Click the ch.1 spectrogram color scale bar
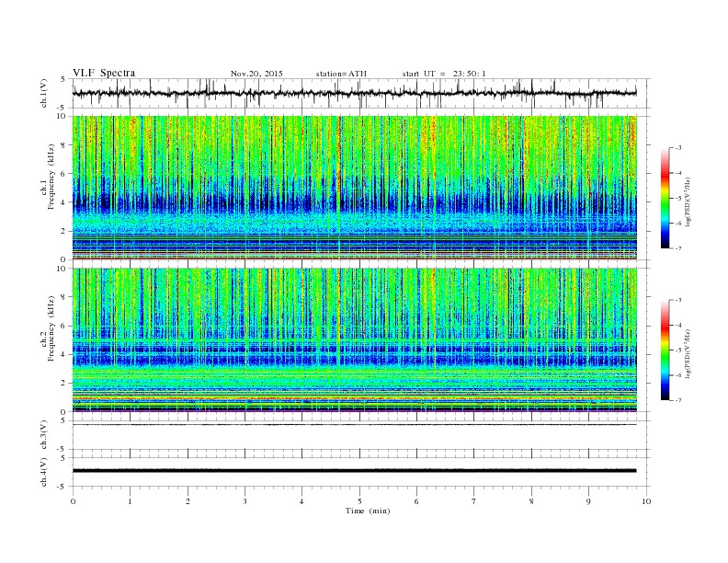 pos(665,198)
